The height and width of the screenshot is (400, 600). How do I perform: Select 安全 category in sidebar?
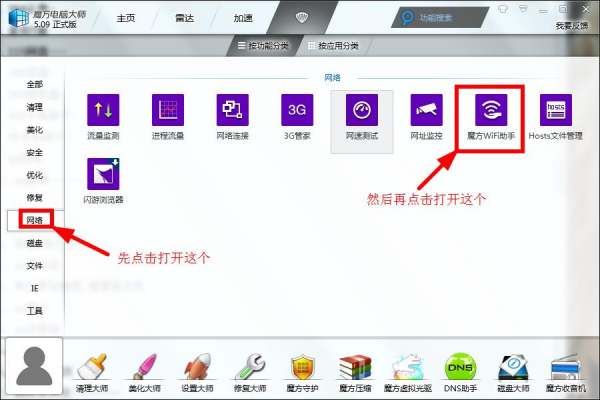pyautogui.click(x=34, y=153)
